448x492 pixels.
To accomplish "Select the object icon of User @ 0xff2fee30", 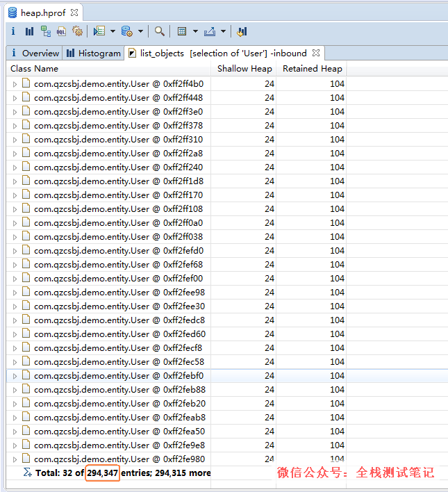I will pos(26,306).
